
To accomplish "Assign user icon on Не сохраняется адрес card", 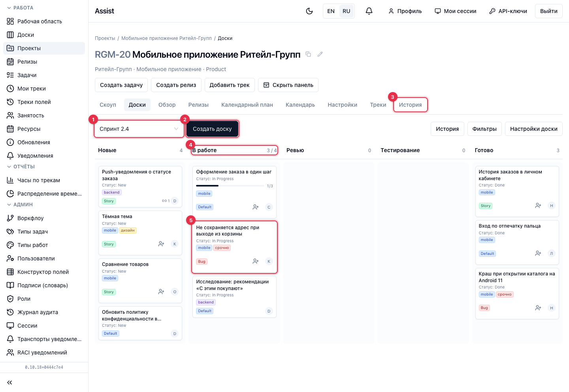I will (256, 261).
